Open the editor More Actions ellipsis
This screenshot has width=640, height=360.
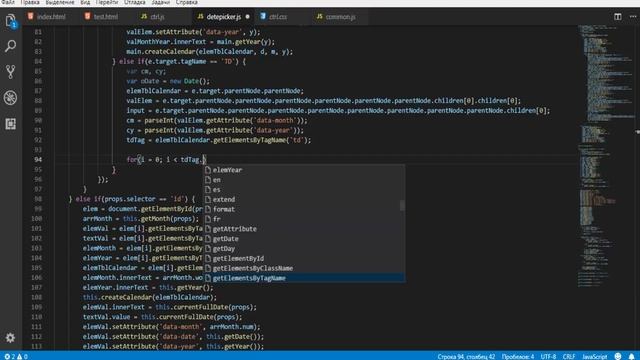(x=633, y=17)
